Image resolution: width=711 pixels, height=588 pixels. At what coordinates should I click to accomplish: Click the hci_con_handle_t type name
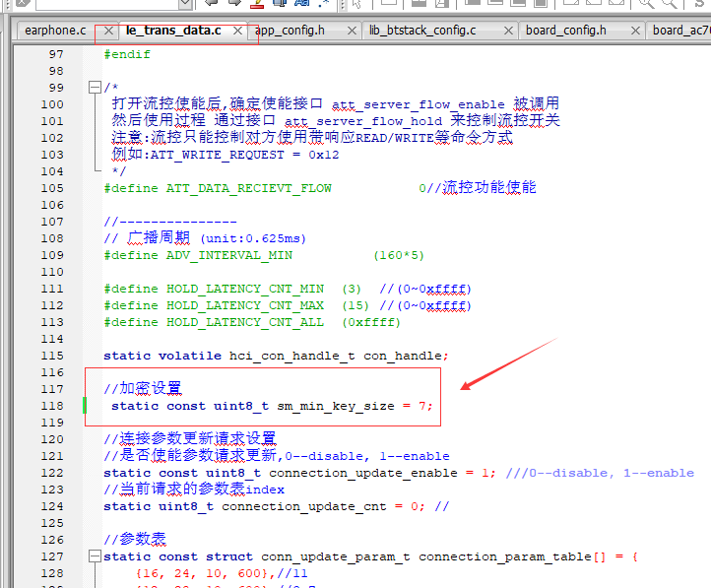(292, 356)
